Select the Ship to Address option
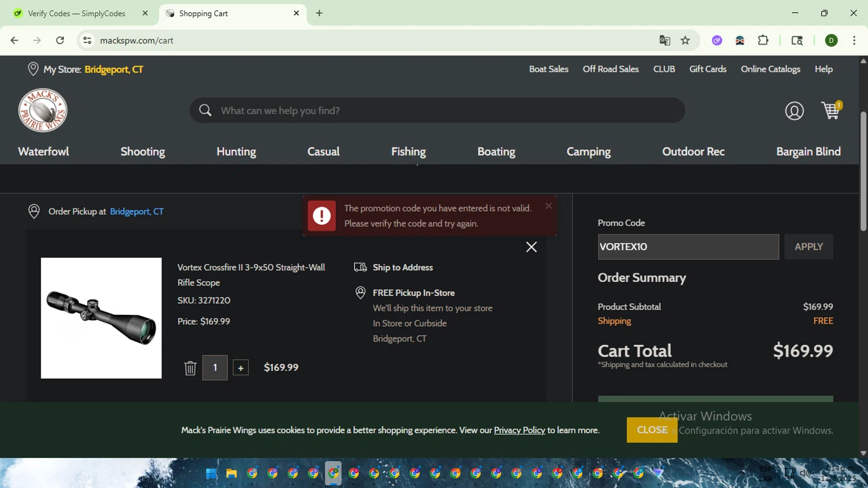This screenshot has width=868, height=488. pos(403,267)
